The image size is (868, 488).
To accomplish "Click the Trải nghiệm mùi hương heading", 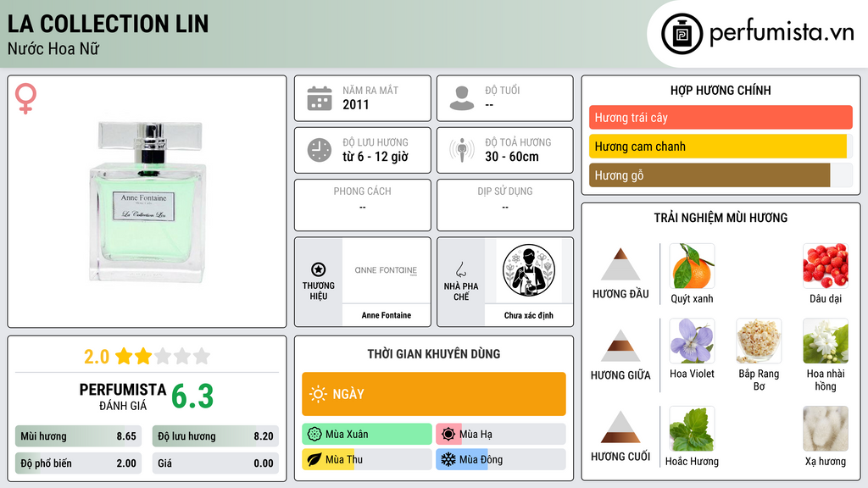I will (721, 218).
